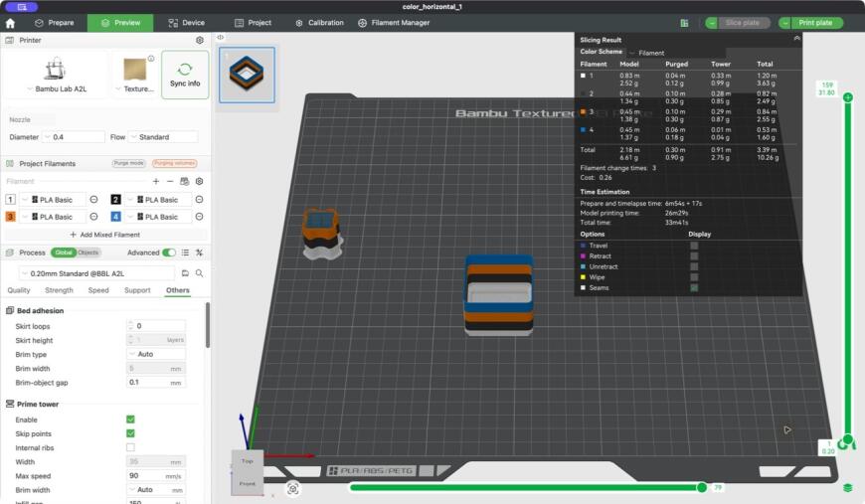This screenshot has height=504, width=865.
Task: Open the Support settings tab
Action: (x=137, y=290)
